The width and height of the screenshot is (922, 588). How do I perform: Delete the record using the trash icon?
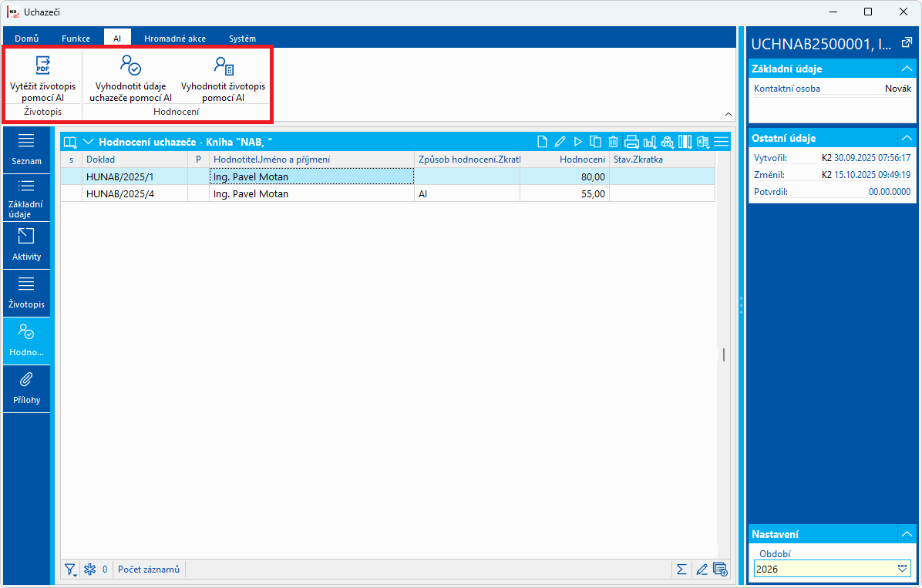tap(613, 142)
